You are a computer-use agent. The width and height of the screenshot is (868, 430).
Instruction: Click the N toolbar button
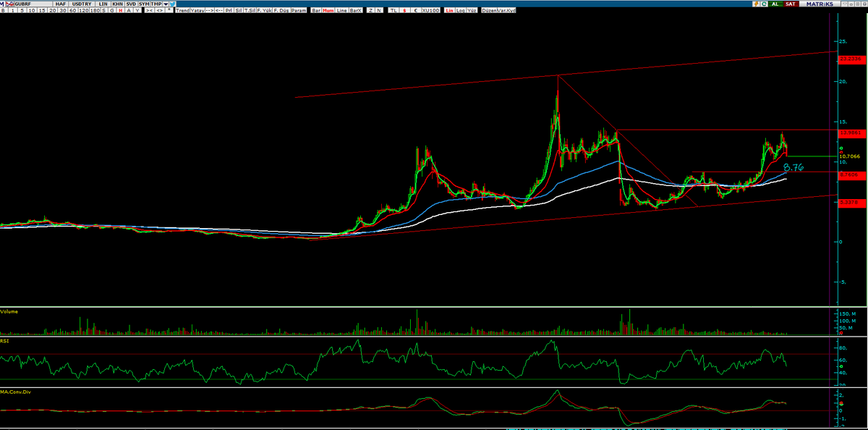379,11
